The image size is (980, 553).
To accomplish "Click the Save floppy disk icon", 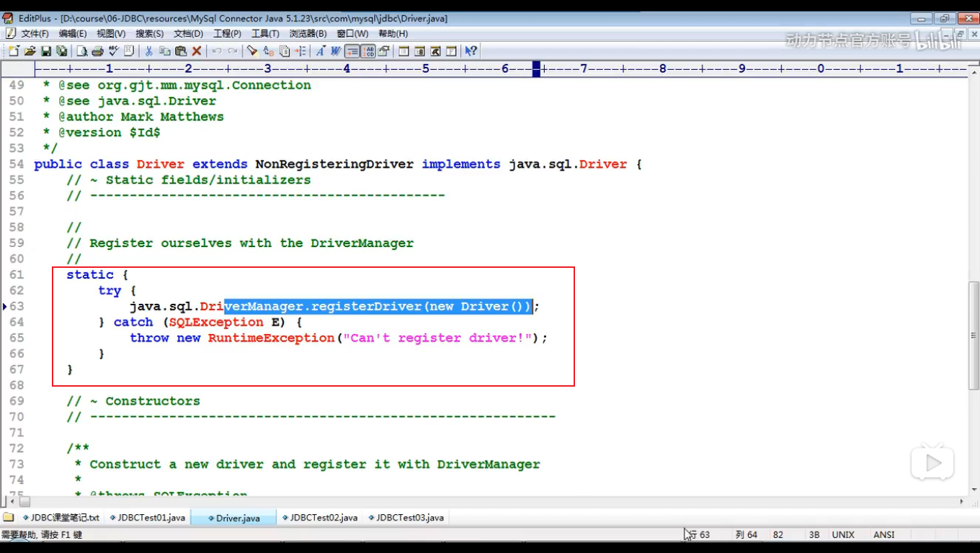I will click(46, 51).
